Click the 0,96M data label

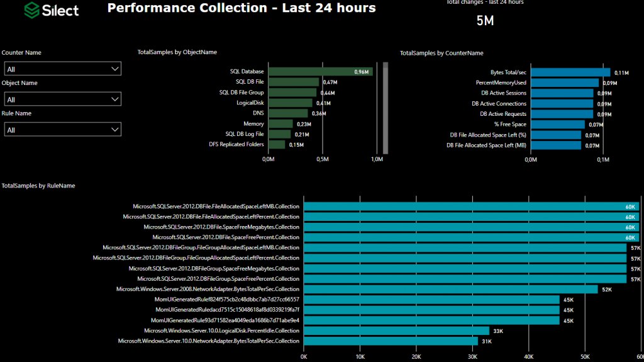click(x=362, y=72)
